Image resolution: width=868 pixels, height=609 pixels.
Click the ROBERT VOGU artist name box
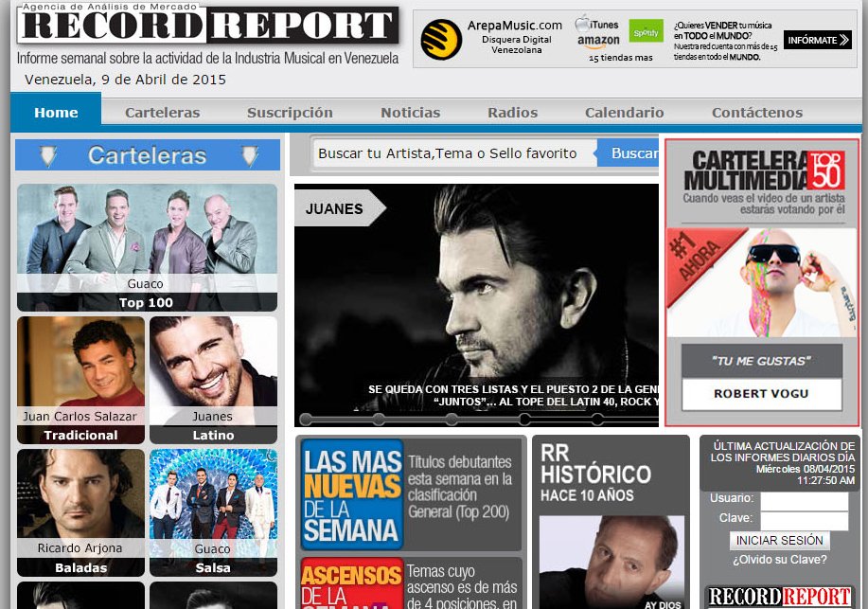762,394
